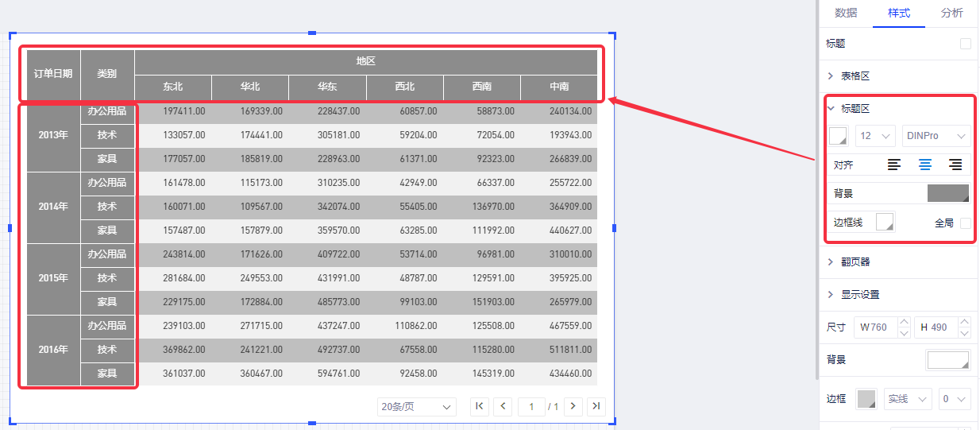Click the 订单日期 column header

pyautogui.click(x=53, y=74)
